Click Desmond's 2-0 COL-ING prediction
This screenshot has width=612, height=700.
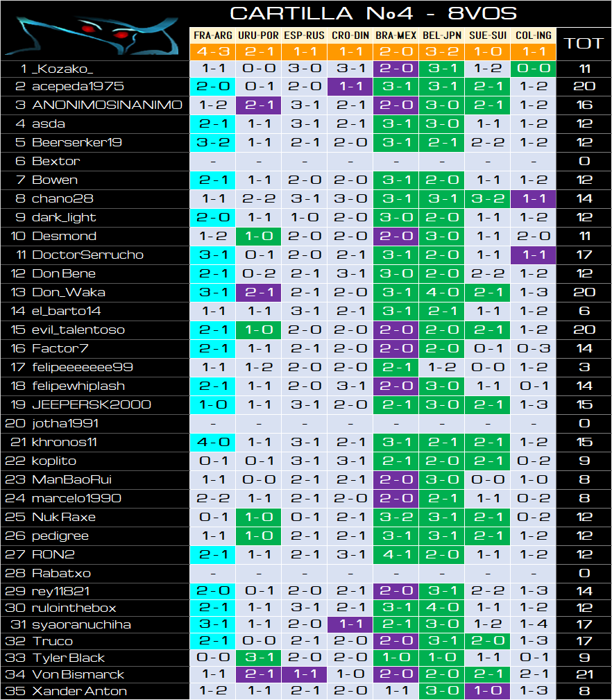tap(534, 236)
